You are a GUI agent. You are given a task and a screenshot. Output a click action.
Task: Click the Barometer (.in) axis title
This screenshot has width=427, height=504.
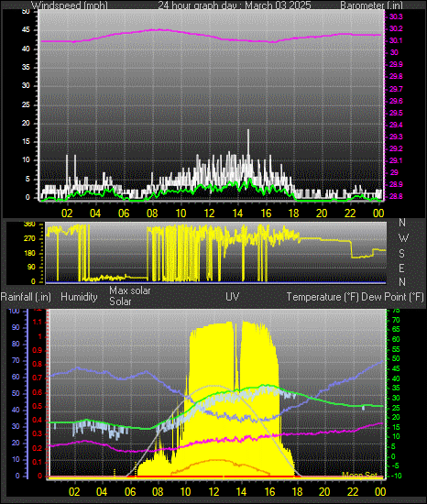(x=371, y=5)
